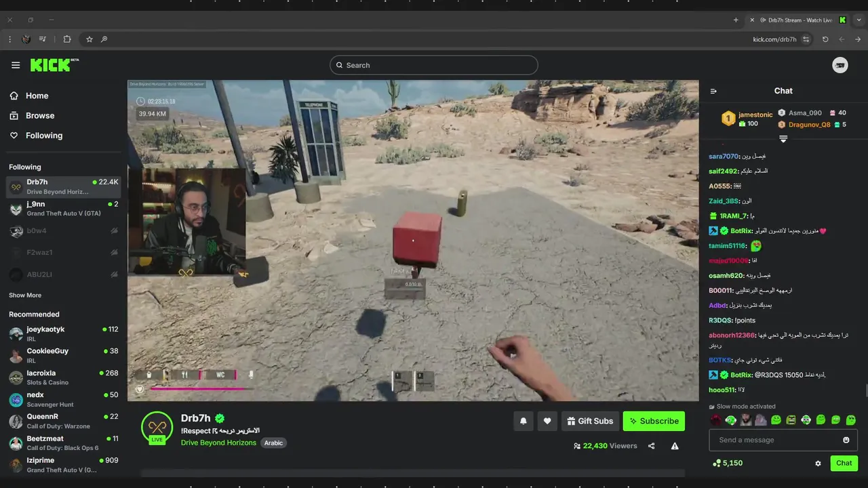Expand the chat leaderboard with the arrow
This screenshot has width=868, height=488.
pyautogui.click(x=783, y=139)
